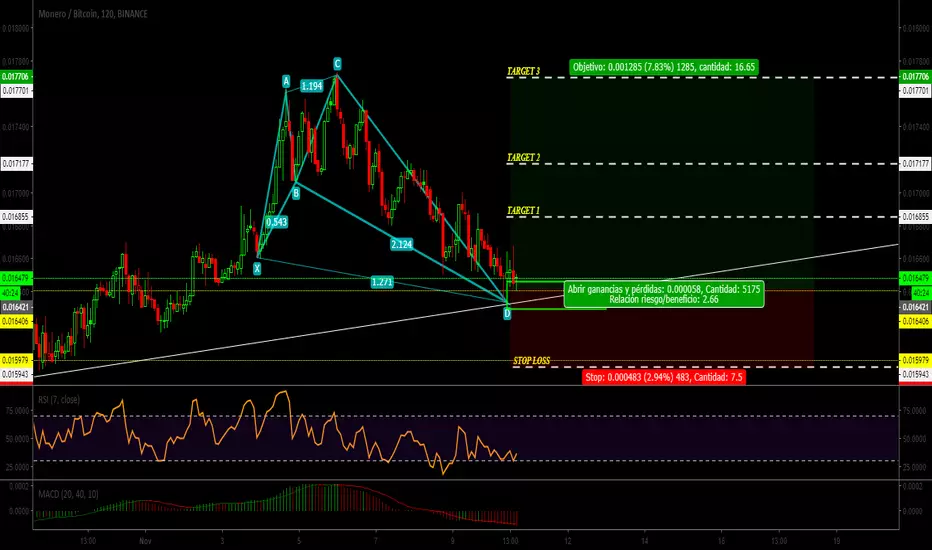The height and width of the screenshot is (550, 932).
Task: Click the 1.271 ratio label
Action: (382, 282)
